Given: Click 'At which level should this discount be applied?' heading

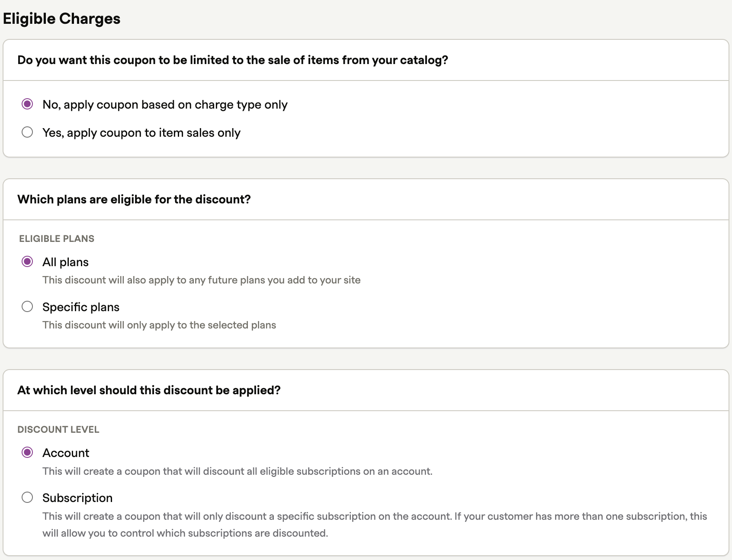Looking at the screenshot, I should pos(149,390).
